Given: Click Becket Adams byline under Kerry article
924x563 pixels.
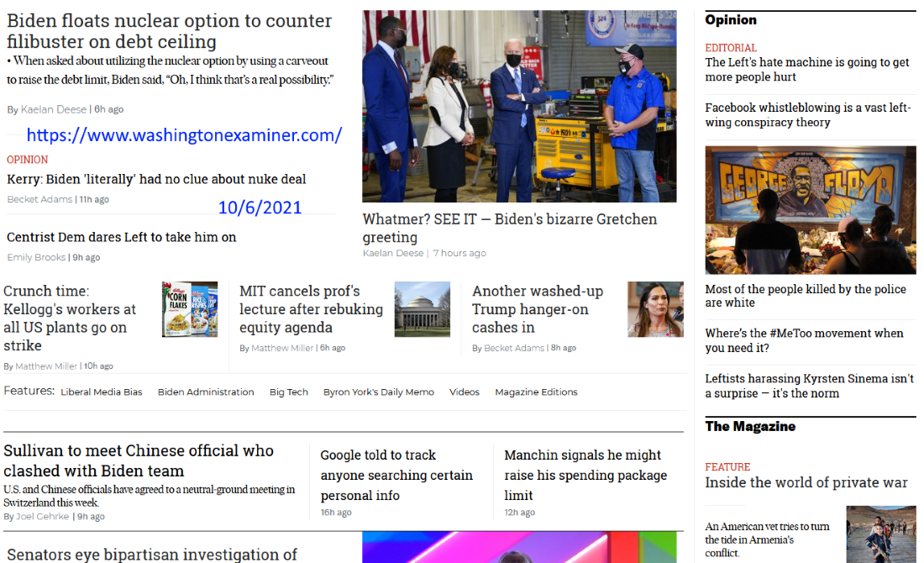Looking at the screenshot, I should point(39,199).
